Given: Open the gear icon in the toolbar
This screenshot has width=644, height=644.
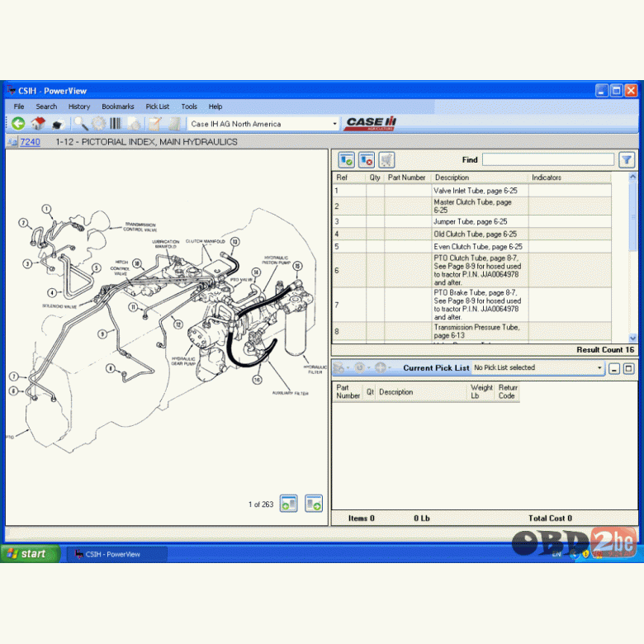Looking at the screenshot, I should [98, 123].
